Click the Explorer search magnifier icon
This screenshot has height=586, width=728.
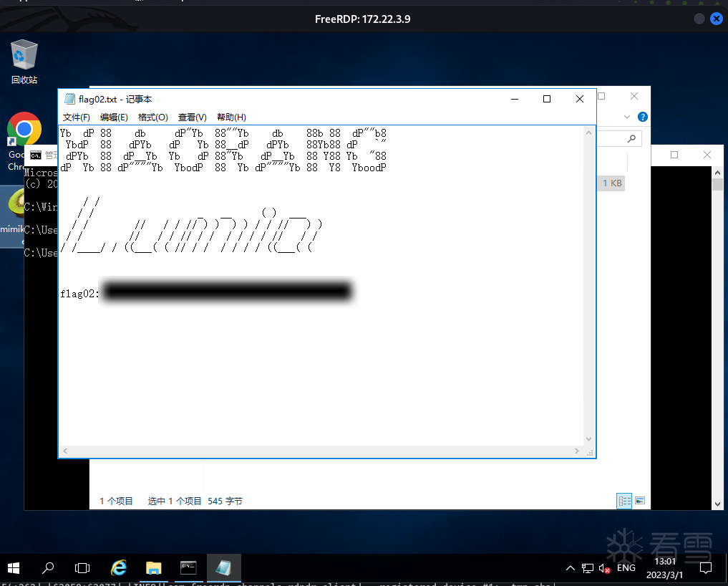coord(631,138)
